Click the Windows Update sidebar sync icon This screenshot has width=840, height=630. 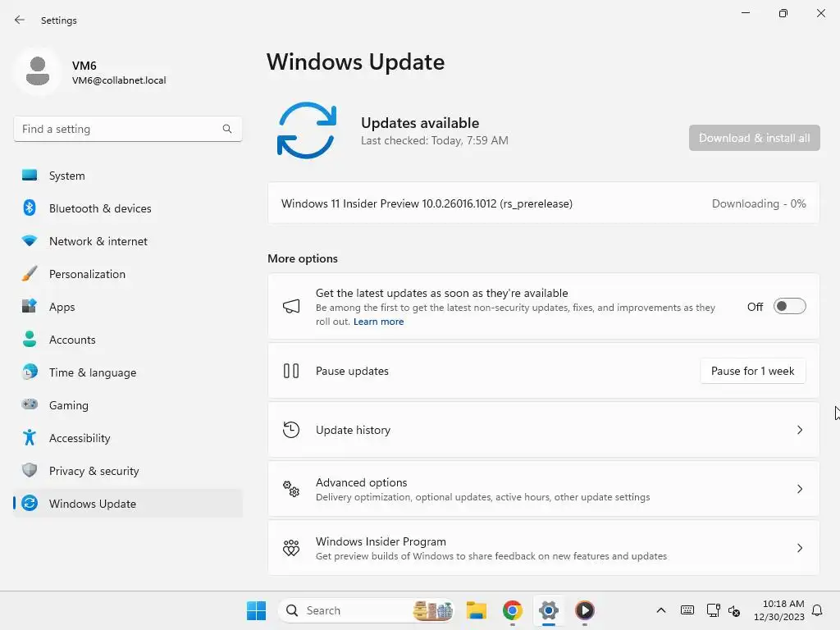pos(30,503)
